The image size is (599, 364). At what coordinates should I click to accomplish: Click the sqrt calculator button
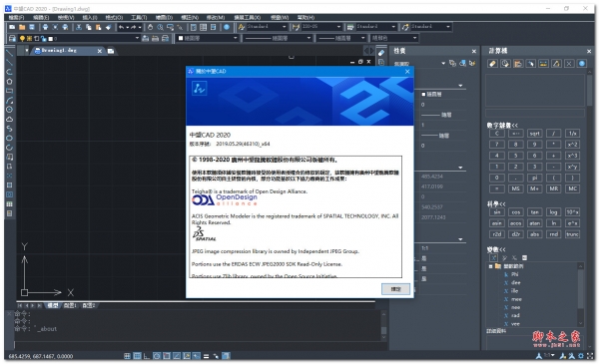pyautogui.click(x=534, y=134)
